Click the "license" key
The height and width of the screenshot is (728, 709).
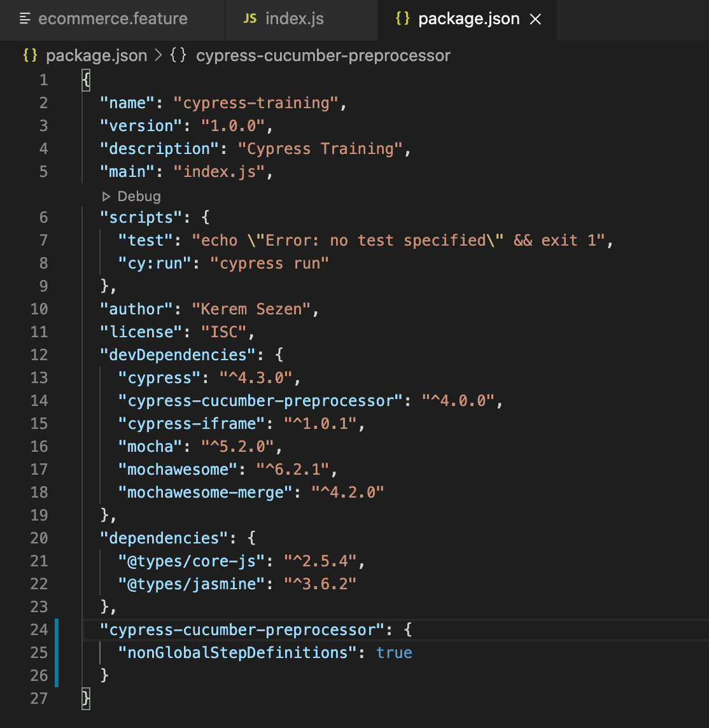pos(141,332)
